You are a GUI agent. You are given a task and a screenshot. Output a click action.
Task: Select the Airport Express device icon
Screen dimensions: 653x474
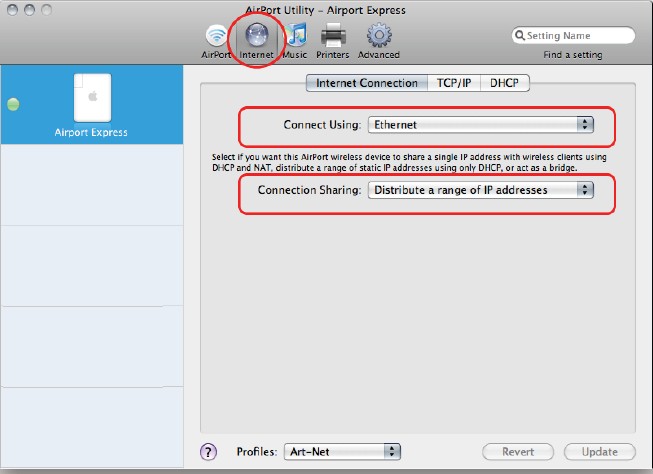(92, 97)
